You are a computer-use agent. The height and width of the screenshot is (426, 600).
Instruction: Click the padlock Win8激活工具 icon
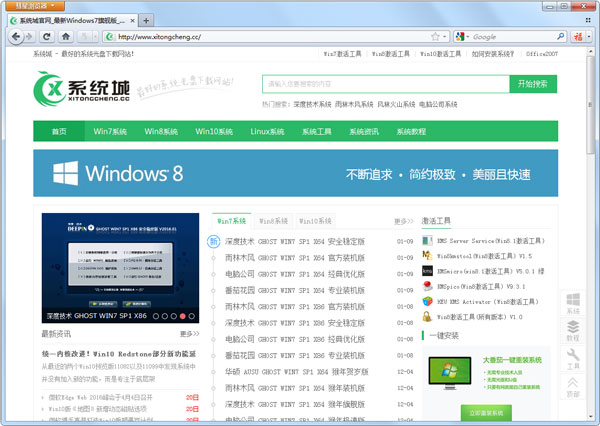click(427, 317)
